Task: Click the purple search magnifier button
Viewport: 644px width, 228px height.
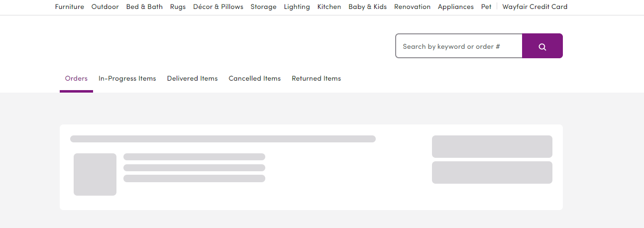Action: click(x=542, y=46)
